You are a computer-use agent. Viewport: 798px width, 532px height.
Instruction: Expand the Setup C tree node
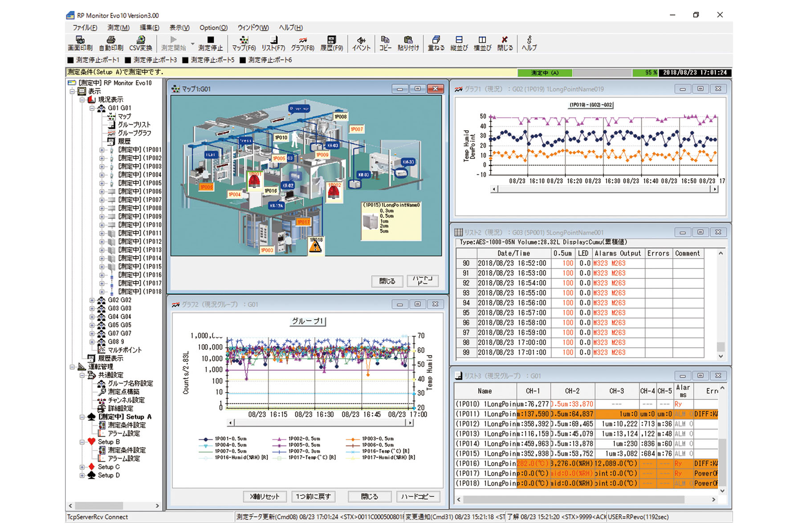[82, 467]
